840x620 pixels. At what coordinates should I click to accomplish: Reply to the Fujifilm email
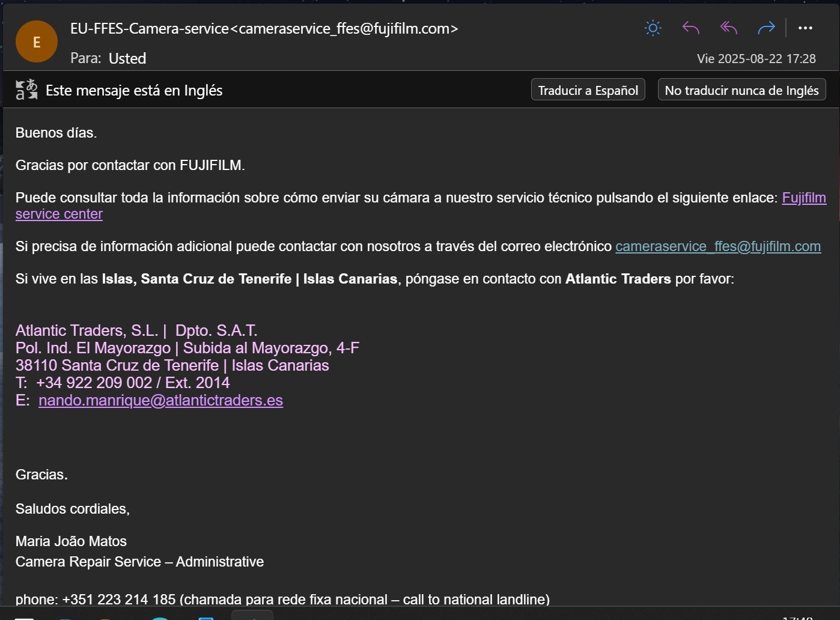pos(691,28)
